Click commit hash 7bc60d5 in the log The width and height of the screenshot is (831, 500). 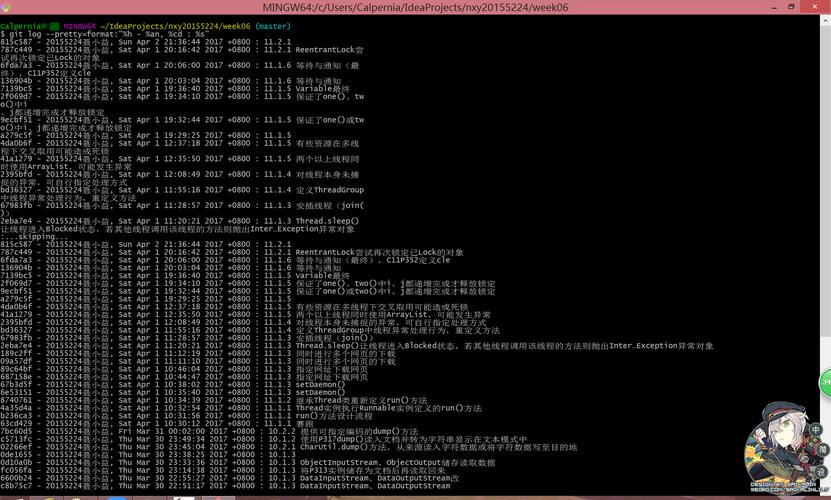click(x=17, y=431)
